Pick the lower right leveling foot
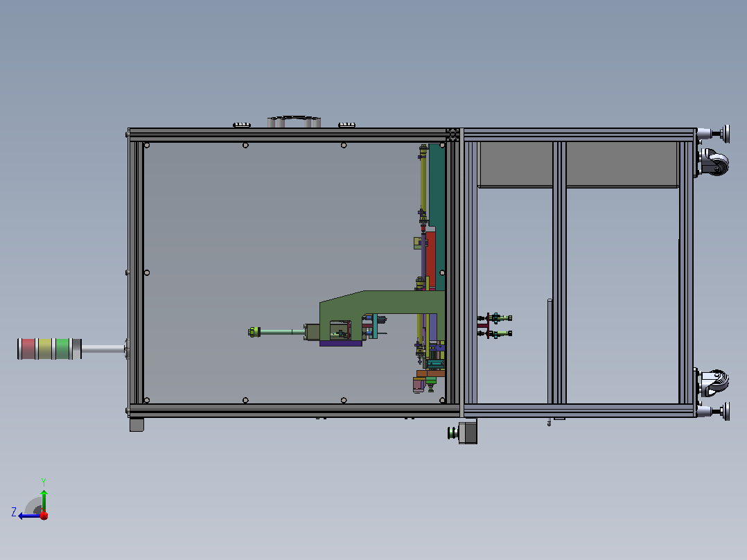 coord(713,411)
